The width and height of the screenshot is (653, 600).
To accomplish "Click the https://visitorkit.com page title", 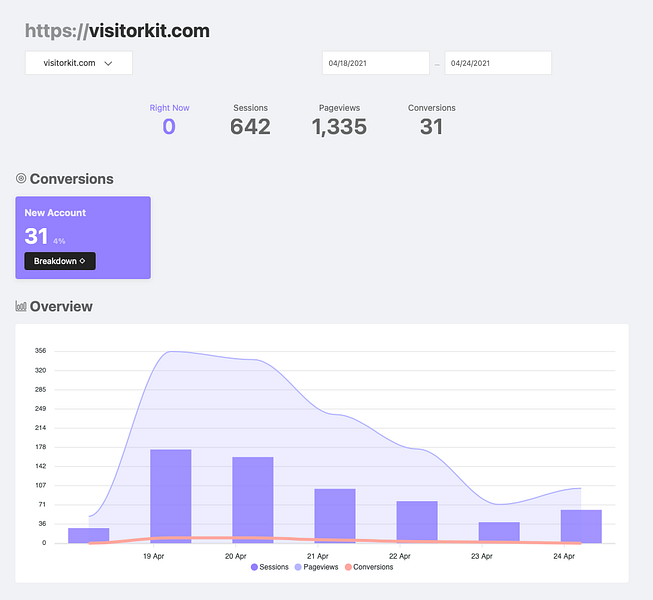I will pyautogui.click(x=117, y=31).
